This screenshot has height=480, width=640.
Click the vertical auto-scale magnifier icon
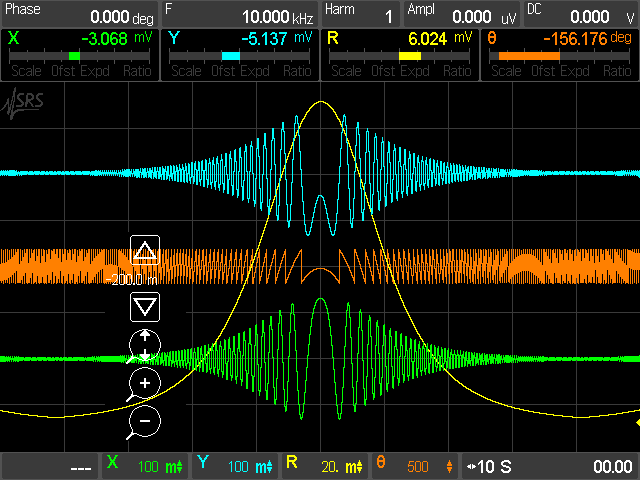144,344
